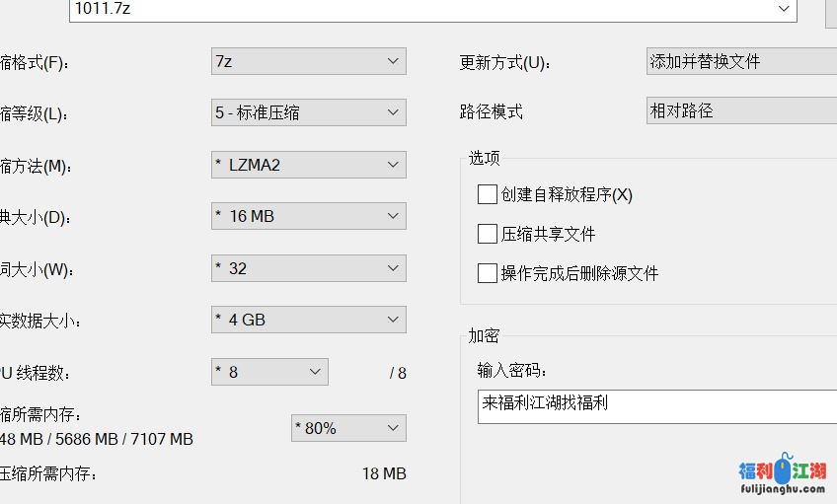Check the 操作完成后删除源文件 option
837x504 pixels.
487,273
